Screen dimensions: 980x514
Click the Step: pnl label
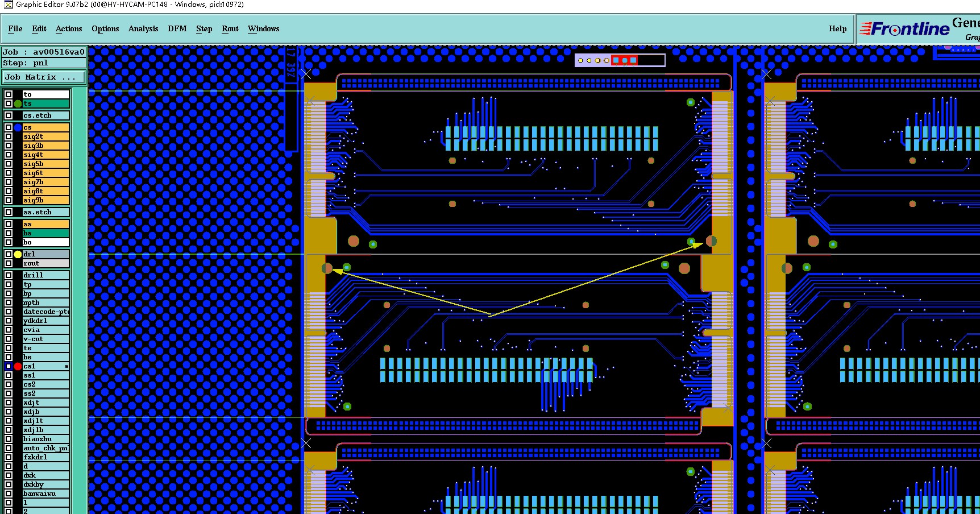pos(44,63)
